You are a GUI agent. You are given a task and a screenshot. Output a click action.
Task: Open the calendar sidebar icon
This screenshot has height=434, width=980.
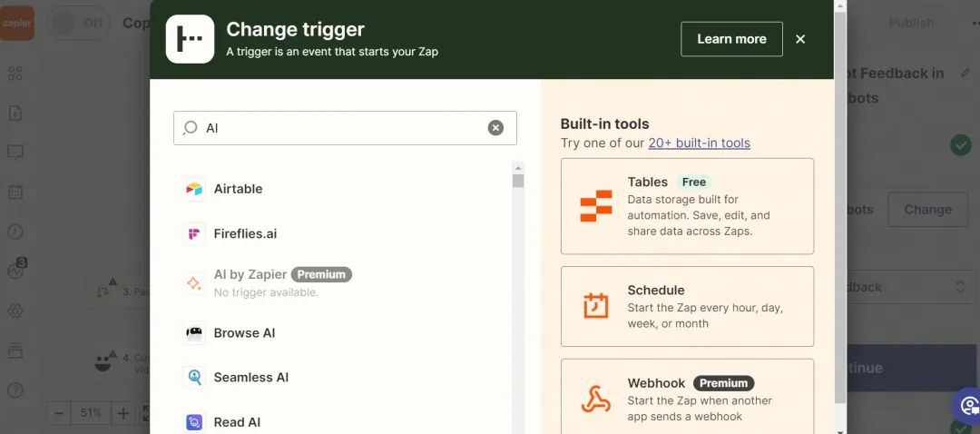(x=15, y=192)
